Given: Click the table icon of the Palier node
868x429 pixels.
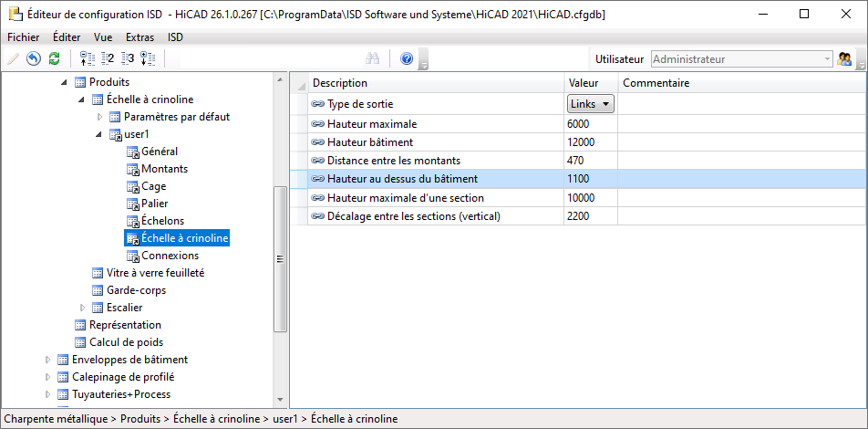Looking at the screenshot, I should tap(132, 204).
